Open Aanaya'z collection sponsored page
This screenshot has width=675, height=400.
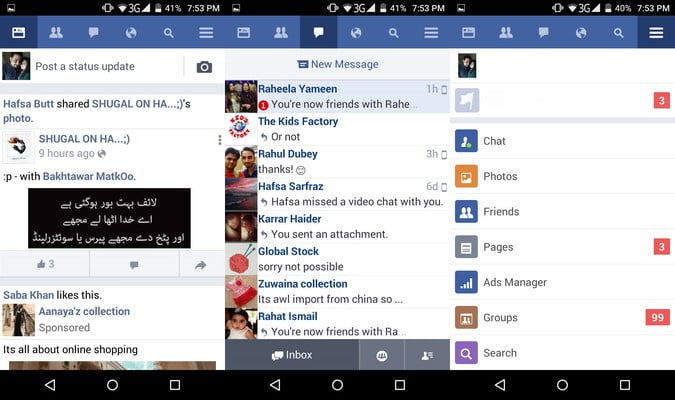(x=84, y=311)
